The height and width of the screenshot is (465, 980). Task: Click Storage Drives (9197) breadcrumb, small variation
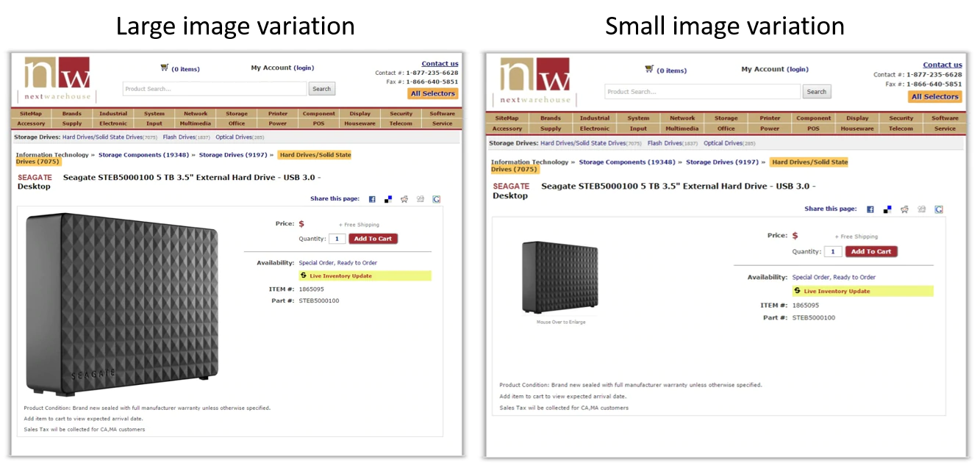(722, 162)
